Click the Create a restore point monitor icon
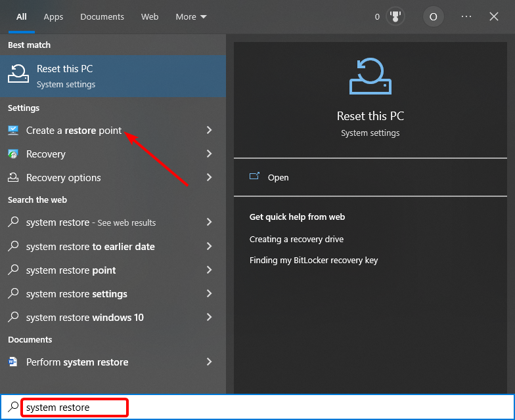This screenshot has width=515, height=420. coord(13,130)
